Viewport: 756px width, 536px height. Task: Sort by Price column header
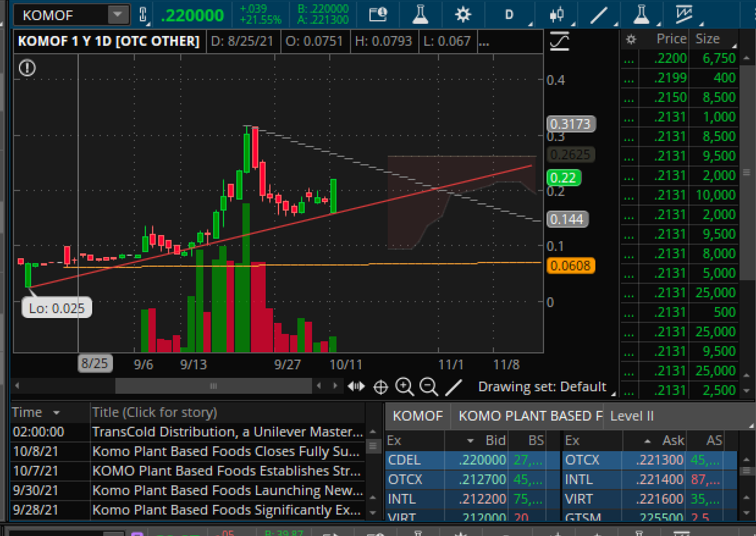(671, 39)
